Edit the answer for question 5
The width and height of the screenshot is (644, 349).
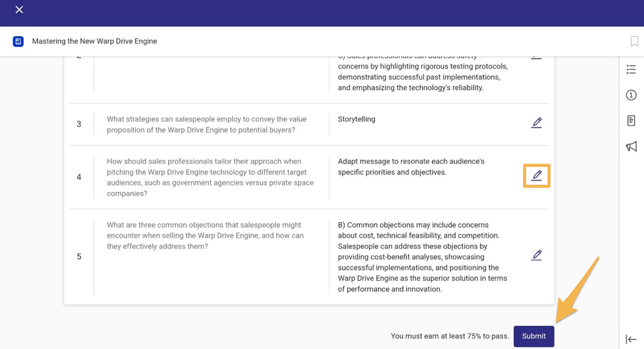pyautogui.click(x=536, y=255)
